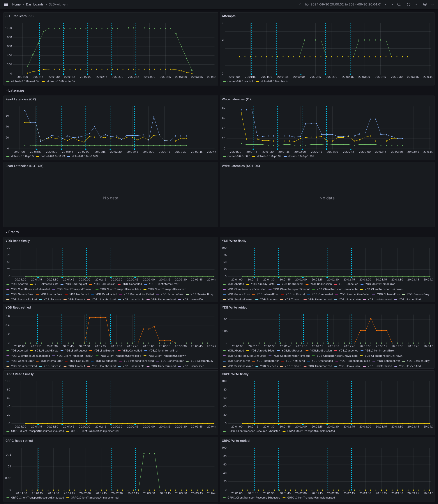Click the SLO Requests RPS panel title
The width and height of the screenshot is (438, 504).
pos(19,16)
